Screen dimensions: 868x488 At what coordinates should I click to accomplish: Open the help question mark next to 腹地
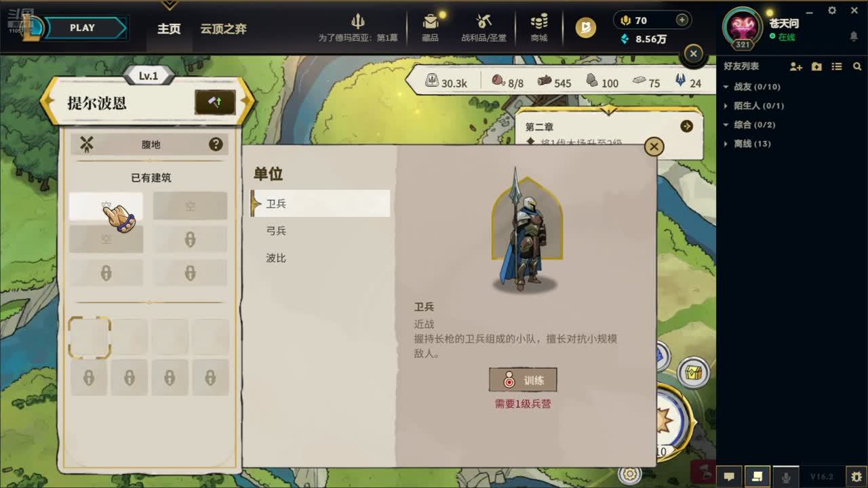pyautogui.click(x=216, y=144)
